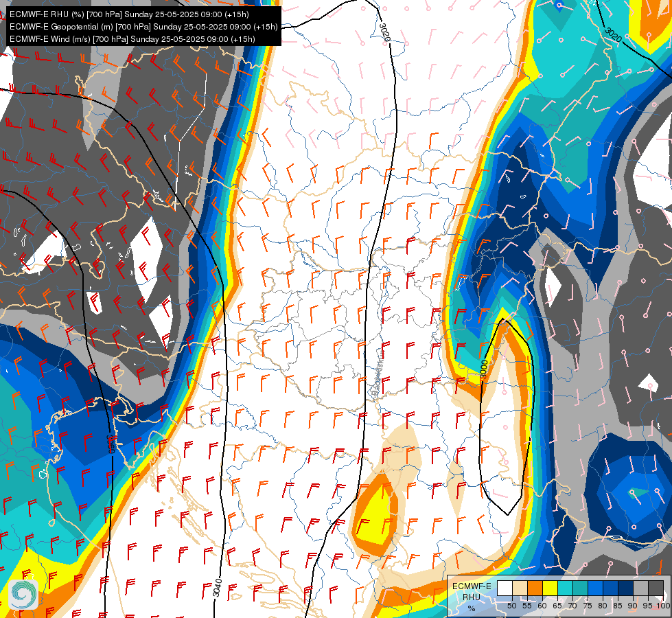
Task: Click the '85' tick value on the legend
Action: [618, 606]
